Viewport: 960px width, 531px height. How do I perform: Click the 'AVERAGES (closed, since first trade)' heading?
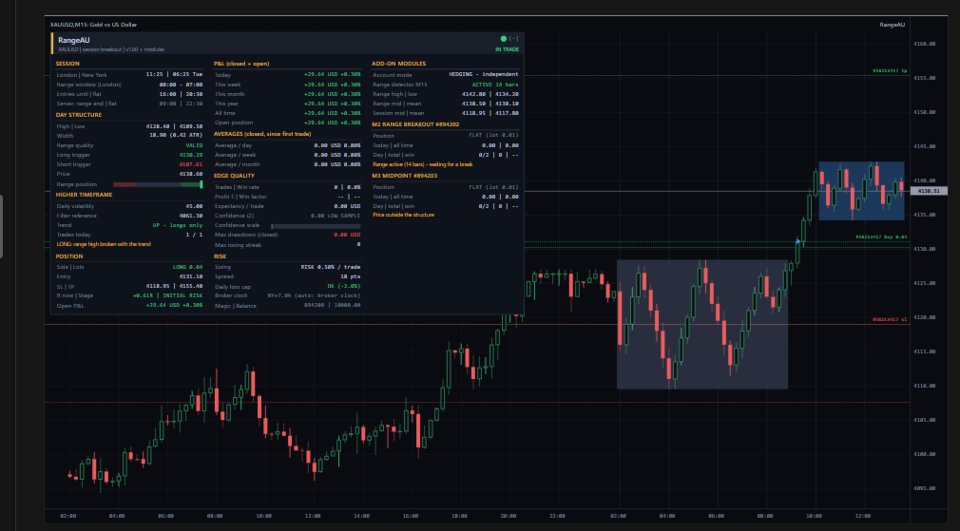[x=262, y=134]
